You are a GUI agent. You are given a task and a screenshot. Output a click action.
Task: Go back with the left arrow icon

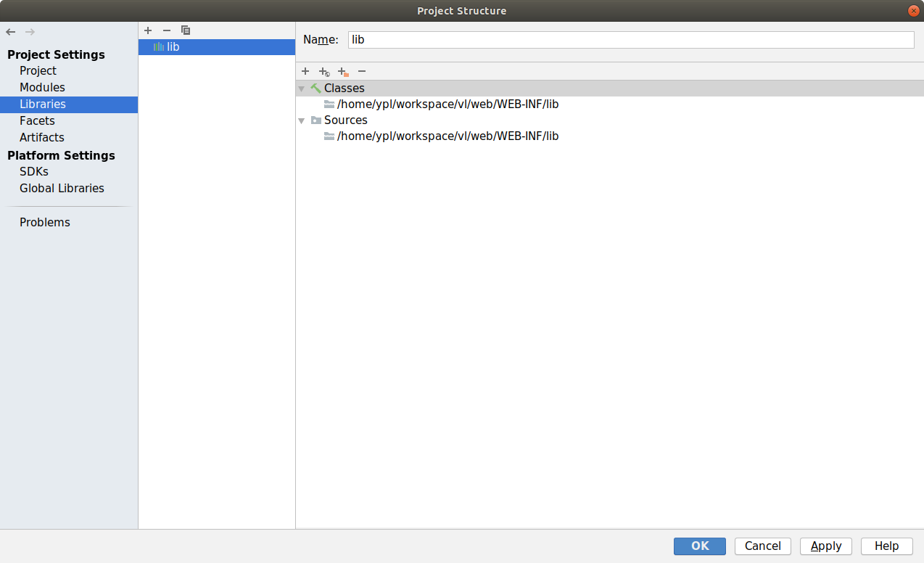10,32
